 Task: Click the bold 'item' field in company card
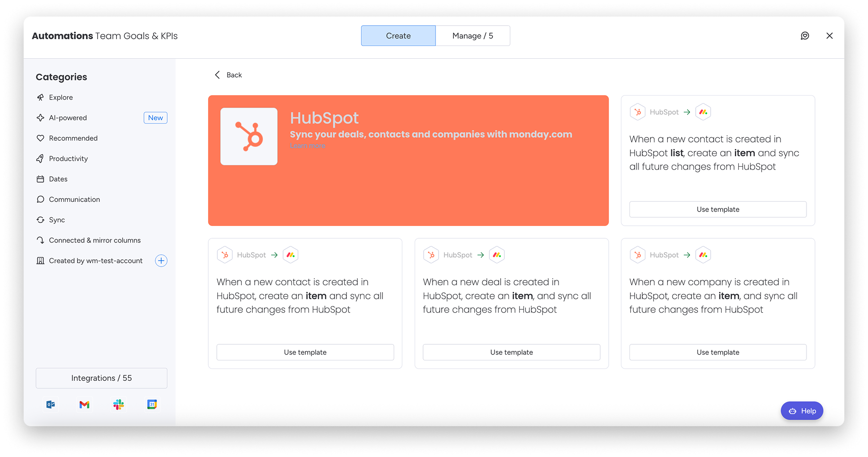click(729, 296)
